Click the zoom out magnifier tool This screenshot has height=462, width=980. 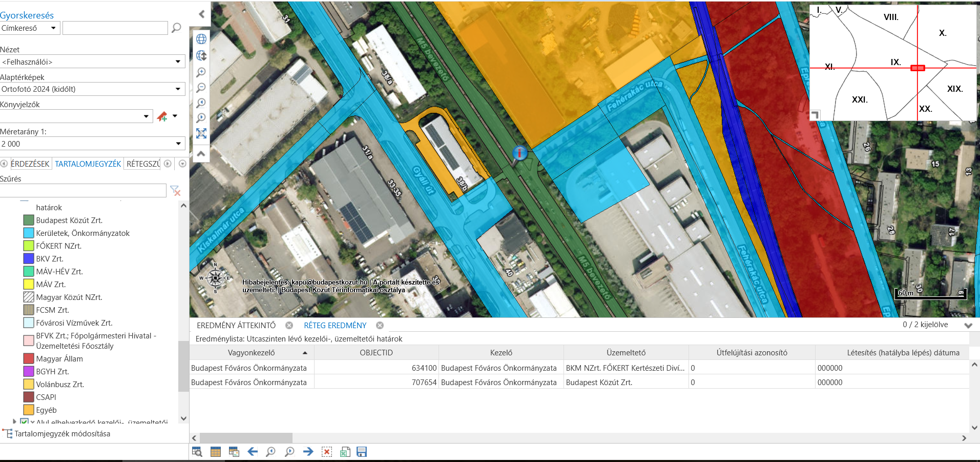[x=201, y=88]
